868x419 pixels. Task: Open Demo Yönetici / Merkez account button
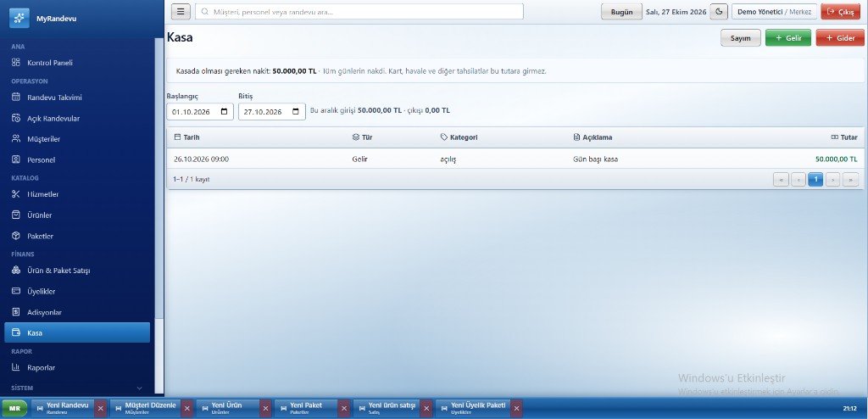point(774,12)
